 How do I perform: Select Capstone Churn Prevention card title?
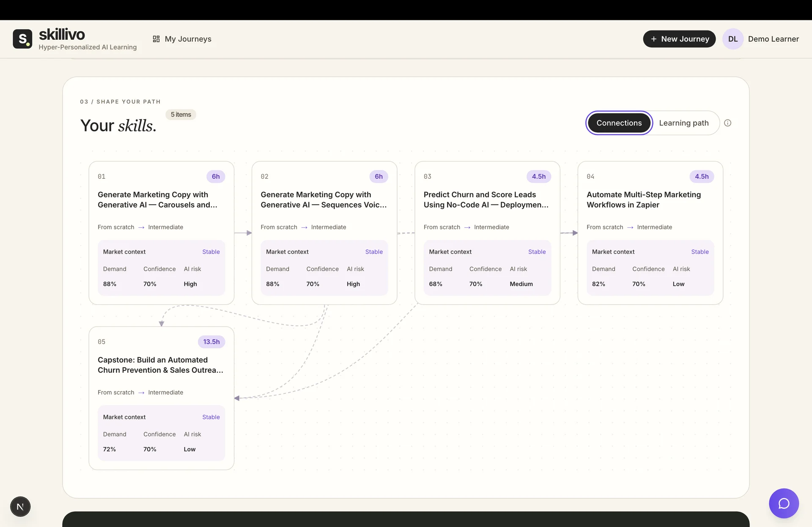160,365
